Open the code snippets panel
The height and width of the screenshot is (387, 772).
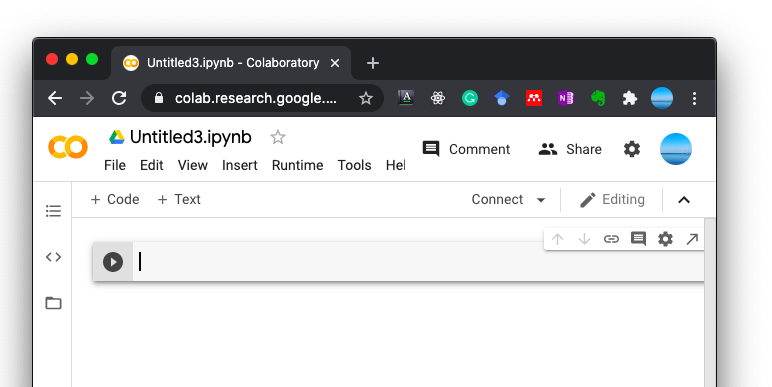point(53,257)
